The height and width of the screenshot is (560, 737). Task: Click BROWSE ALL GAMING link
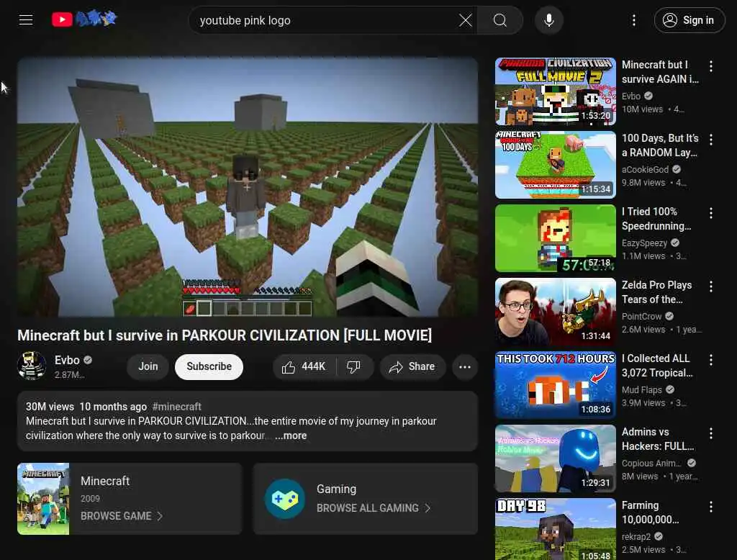click(x=368, y=507)
